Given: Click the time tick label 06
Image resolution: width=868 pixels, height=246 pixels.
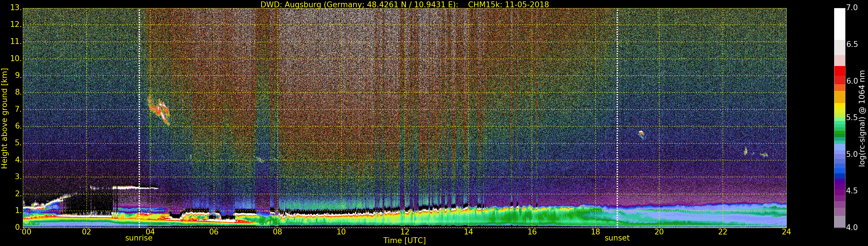Looking at the screenshot, I should tap(214, 232).
